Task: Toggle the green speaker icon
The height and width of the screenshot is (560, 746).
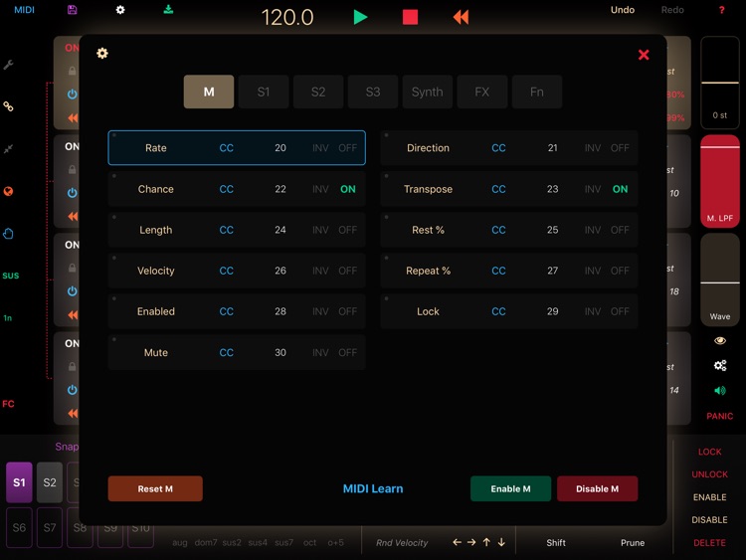Action: click(720, 391)
